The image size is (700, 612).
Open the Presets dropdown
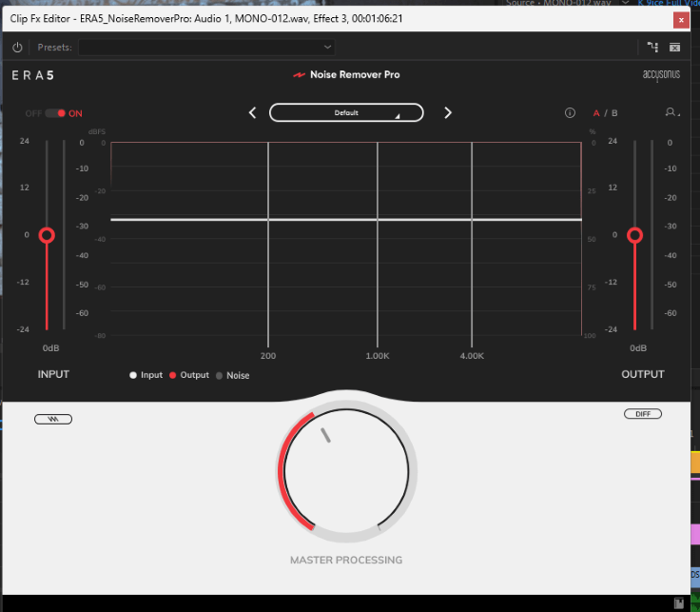tap(206, 48)
